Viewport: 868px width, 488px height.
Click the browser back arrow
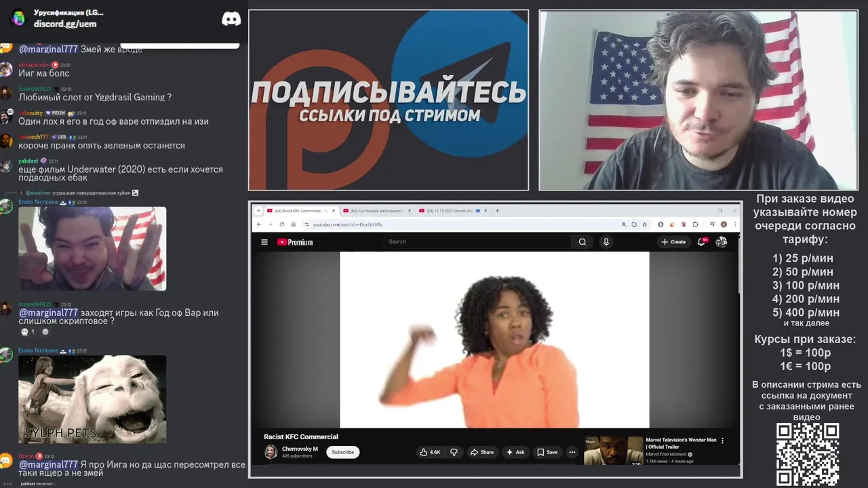pyautogui.click(x=258, y=224)
